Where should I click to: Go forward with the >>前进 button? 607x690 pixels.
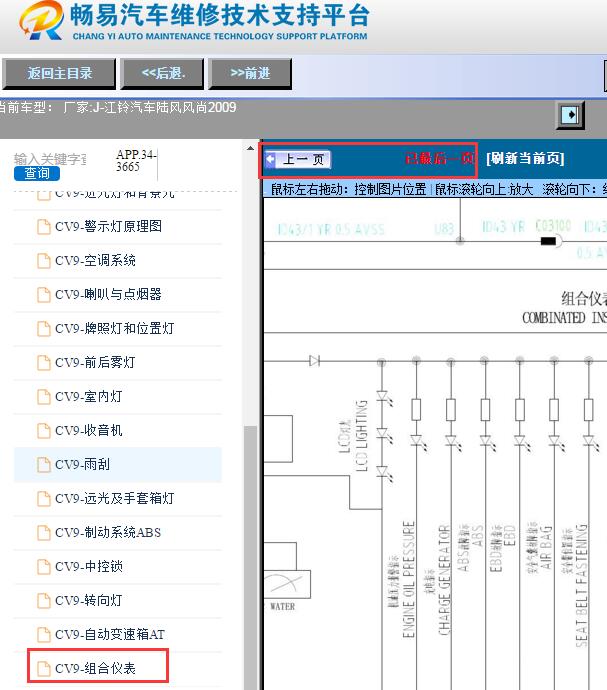pyautogui.click(x=250, y=73)
